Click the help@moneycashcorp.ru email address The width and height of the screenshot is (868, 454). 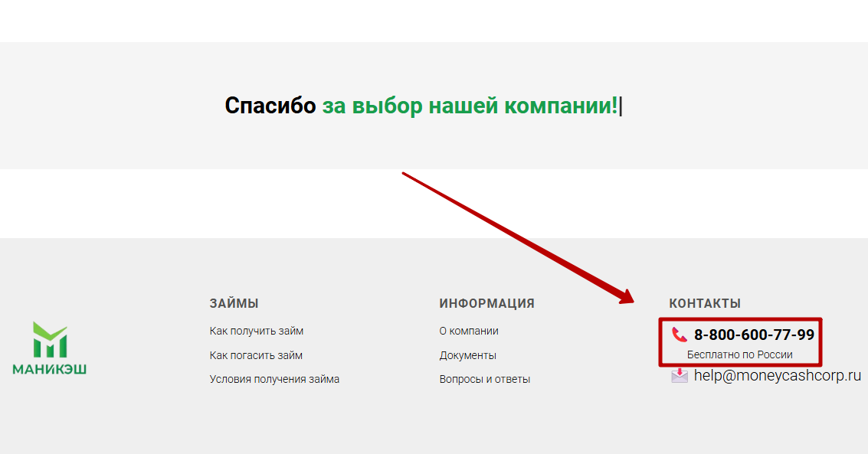pos(777,375)
